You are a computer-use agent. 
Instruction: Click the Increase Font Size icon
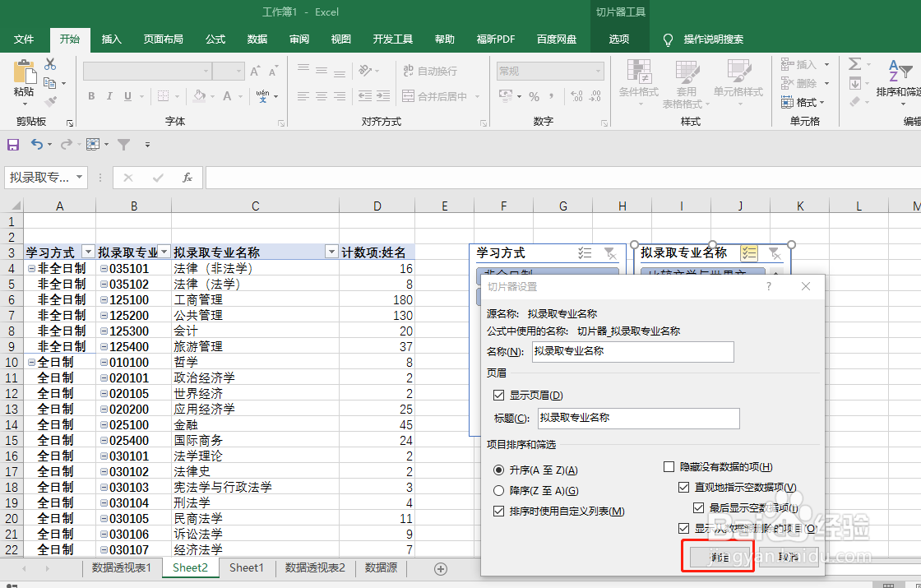click(x=255, y=71)
